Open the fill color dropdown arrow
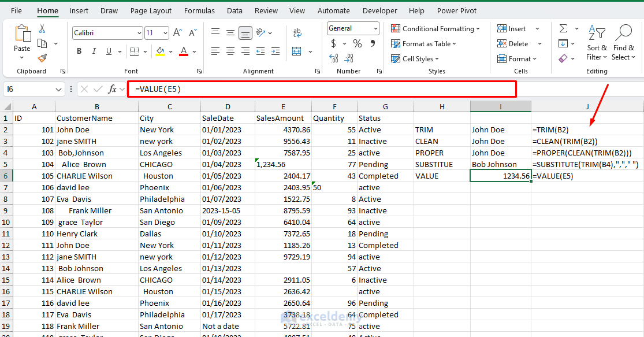Screen dimensions: 644x337 pyautogui.click(x=170, y=51)
